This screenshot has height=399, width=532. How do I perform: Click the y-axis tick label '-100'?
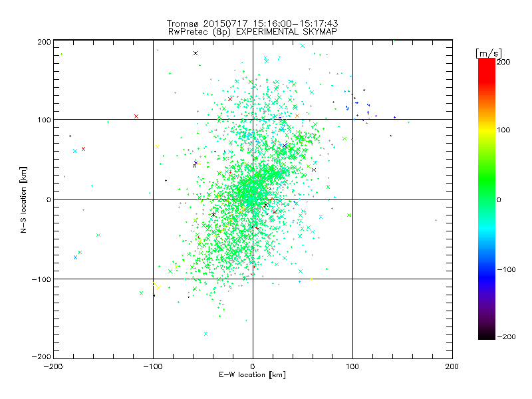tap(41, 279)
